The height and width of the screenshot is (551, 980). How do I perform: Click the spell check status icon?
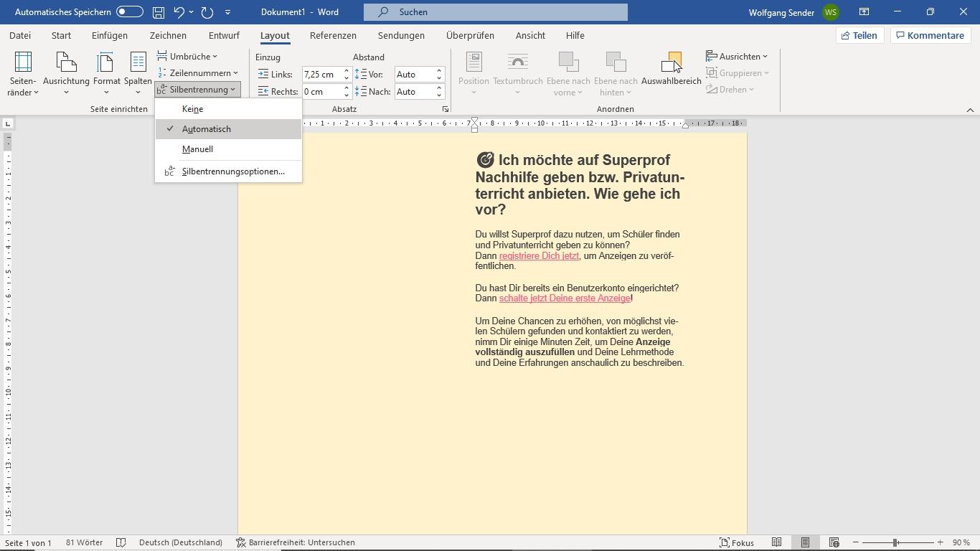[x=121, y=542]
